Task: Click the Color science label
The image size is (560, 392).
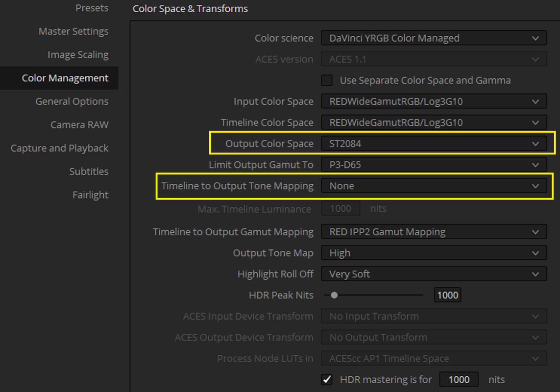Action: click(284, 38)
